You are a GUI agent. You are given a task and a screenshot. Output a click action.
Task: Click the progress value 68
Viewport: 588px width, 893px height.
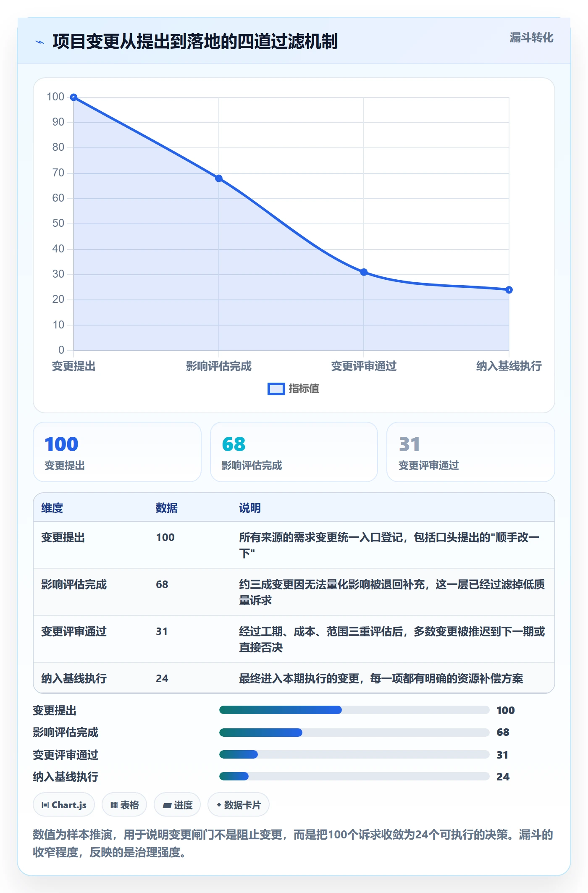[503, 732]
